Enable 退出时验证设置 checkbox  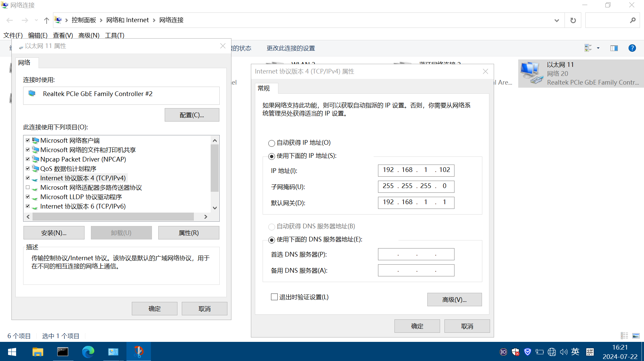click(274, 297)
